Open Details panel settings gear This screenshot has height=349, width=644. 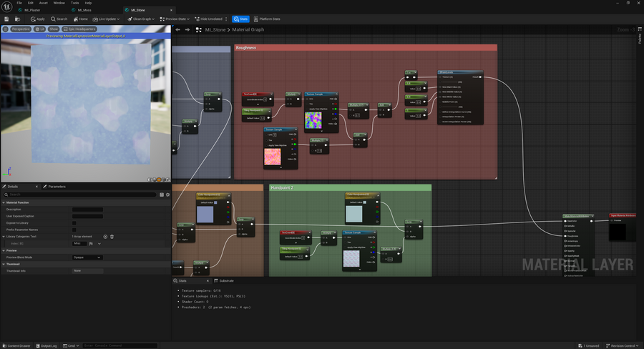click(x=167, y=194)
